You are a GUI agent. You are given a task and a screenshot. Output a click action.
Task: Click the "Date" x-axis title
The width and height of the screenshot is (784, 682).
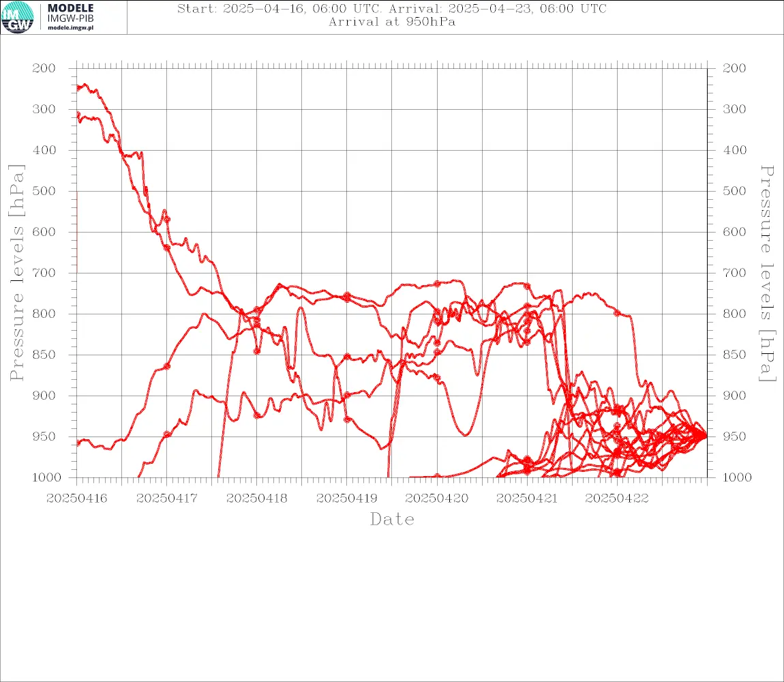click(392, 520)
